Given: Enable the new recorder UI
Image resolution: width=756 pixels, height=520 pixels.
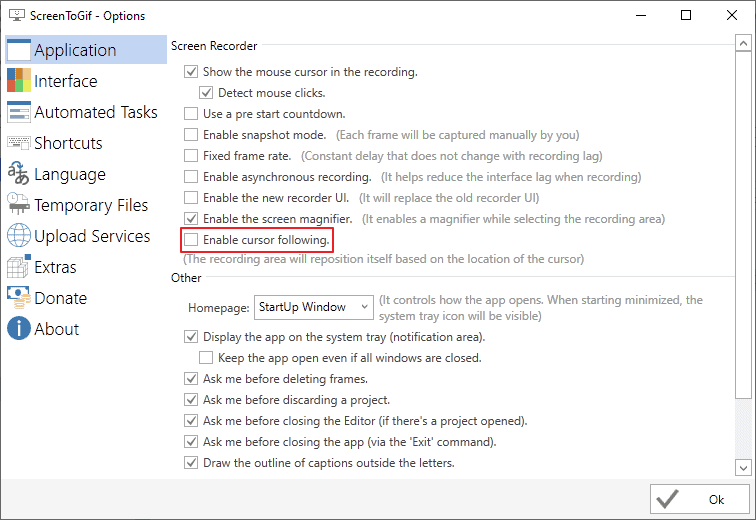Looking at the screenshot, I should pyautogui.click(x=191, y=198).
